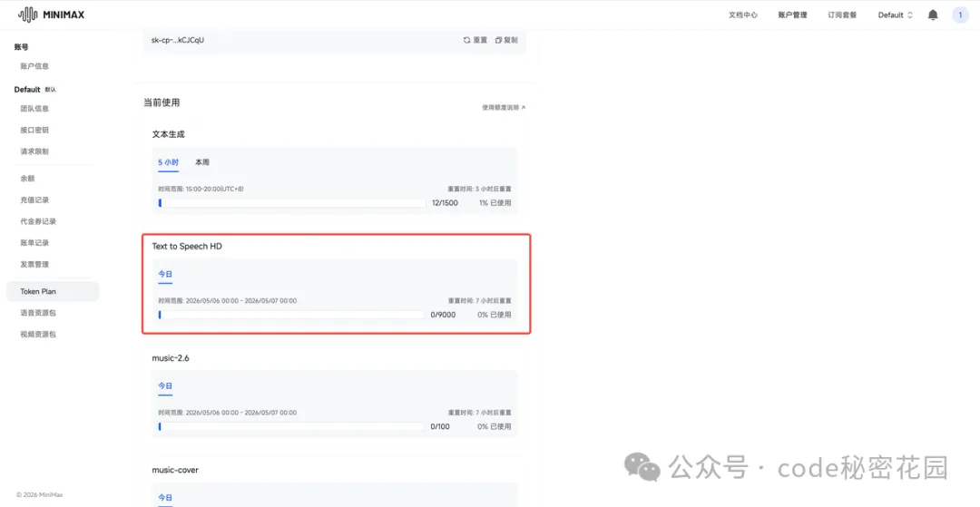Click the 1% 已使用 text

tap(495, 203)
